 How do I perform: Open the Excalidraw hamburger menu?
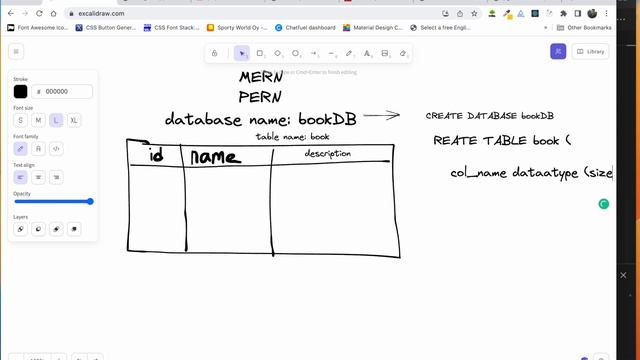click(x=16, y=51)
